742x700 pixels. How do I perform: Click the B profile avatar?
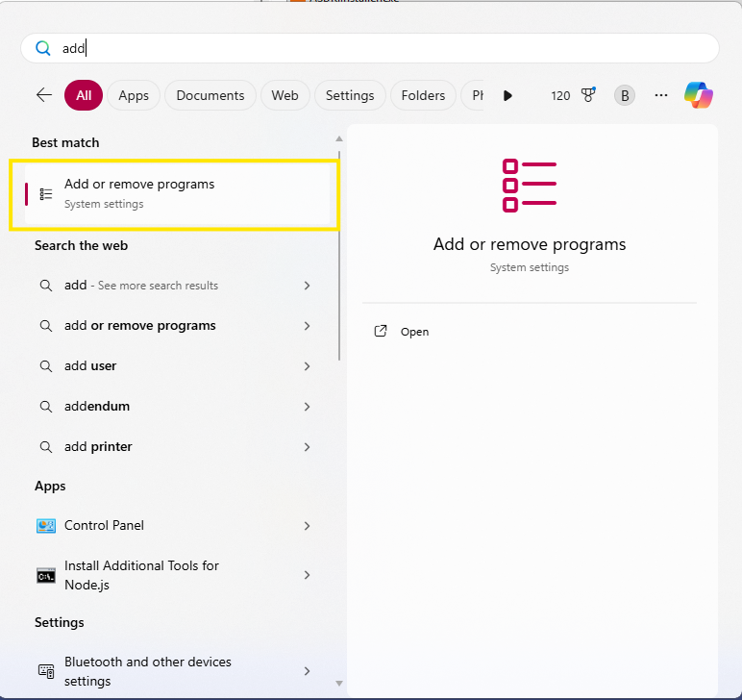point(625,95)
